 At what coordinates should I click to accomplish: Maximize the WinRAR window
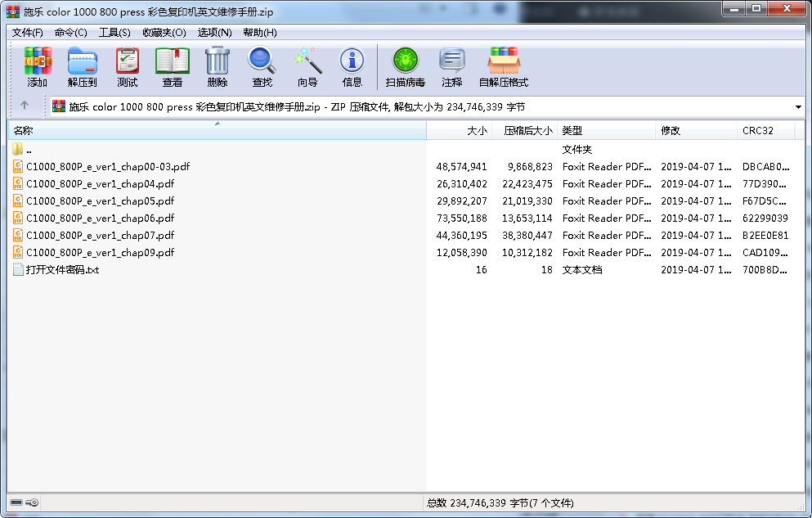click(756, 9)
